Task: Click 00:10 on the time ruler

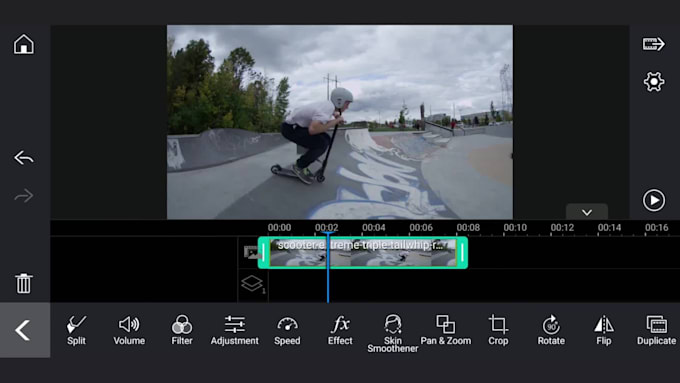Action: coord(515,227)
